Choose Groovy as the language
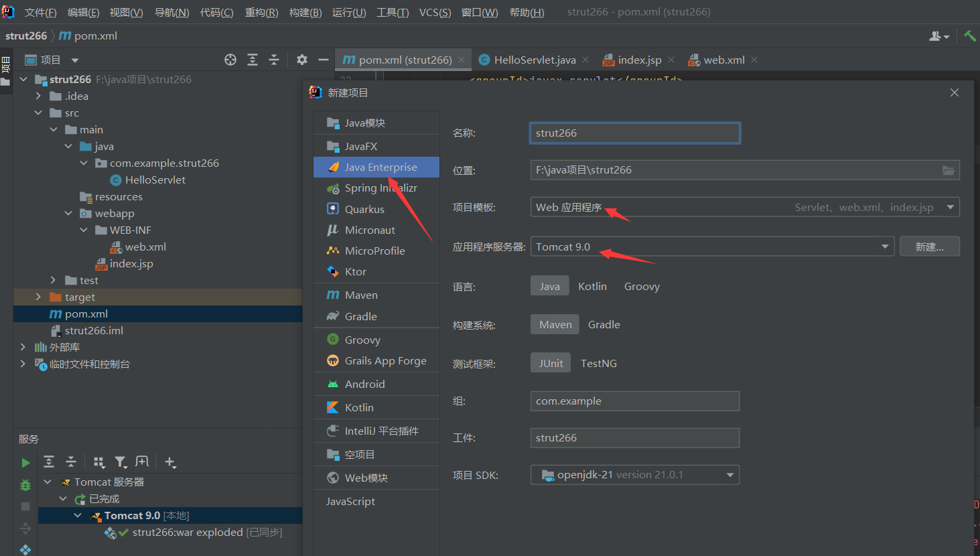 642,286
